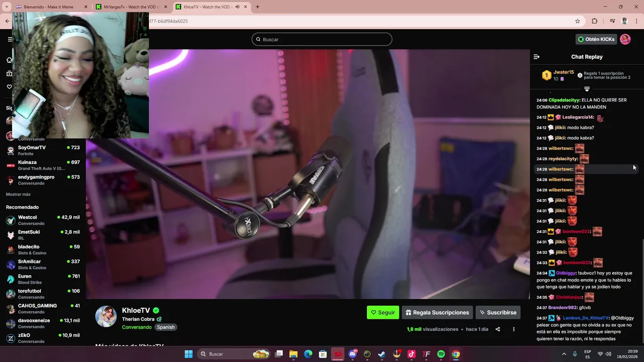Viewport: 644px width, 362px height.
Task: Close the KhloeTV tab
Action: point(246,7)
